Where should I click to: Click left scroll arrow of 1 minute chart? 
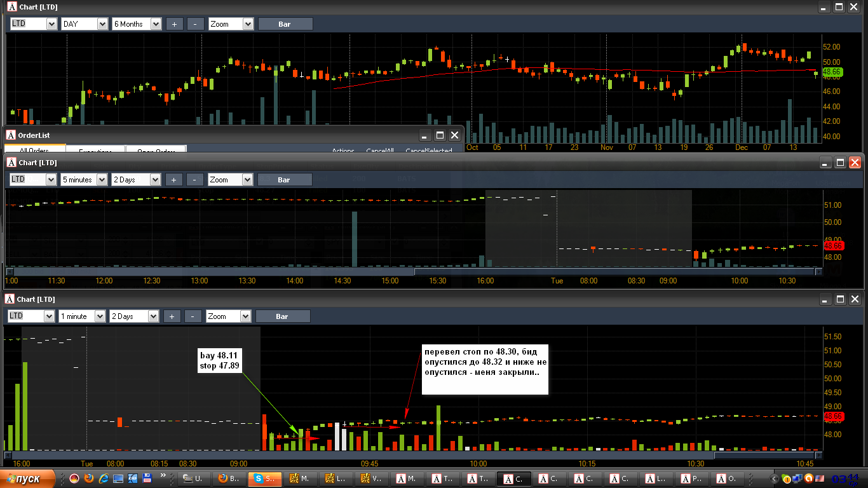8,455
